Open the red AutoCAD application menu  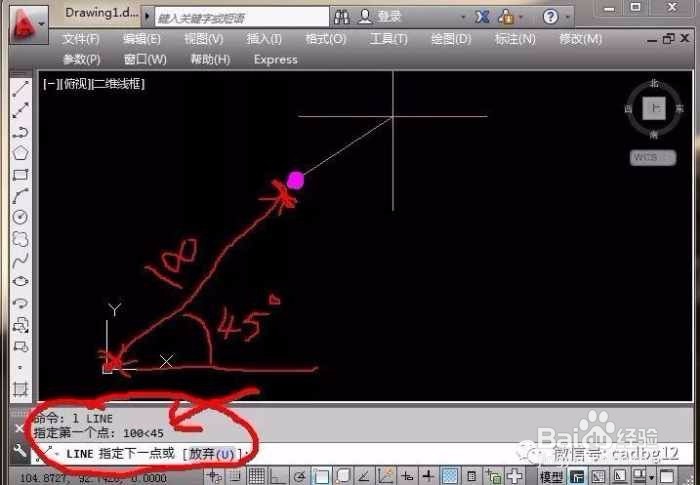click(x=23, y=24)
